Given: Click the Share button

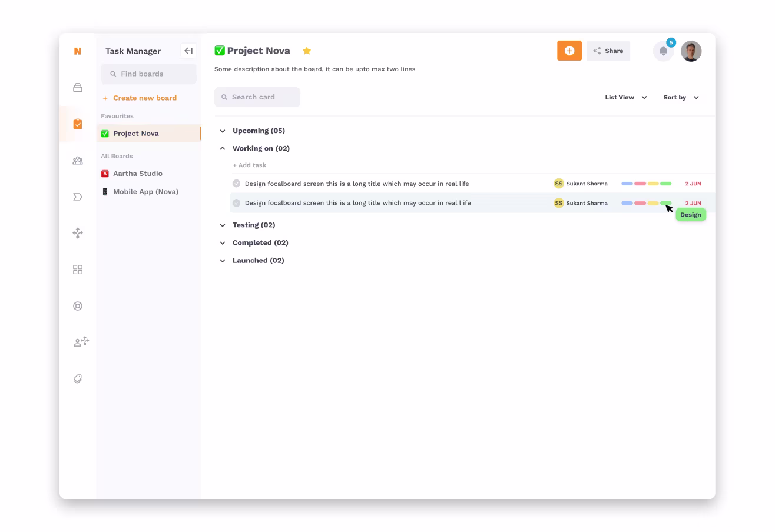Looking at the screenshot, I should tap(608, 51).
